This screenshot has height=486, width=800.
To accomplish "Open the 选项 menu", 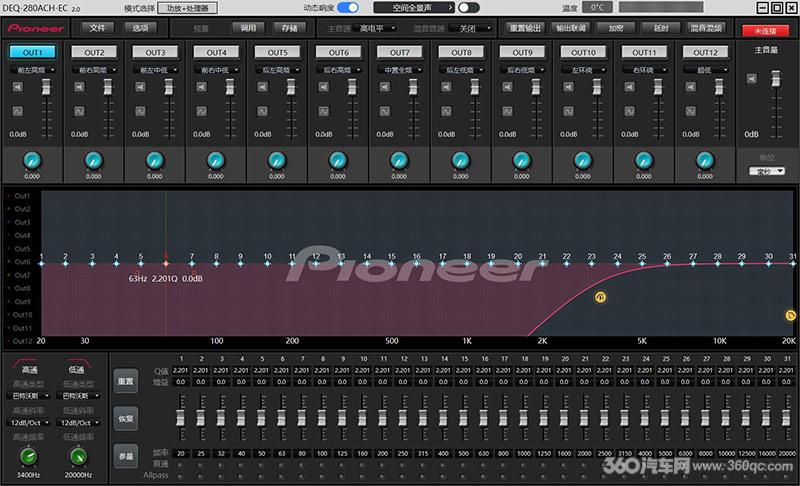I will coord(140,28).
